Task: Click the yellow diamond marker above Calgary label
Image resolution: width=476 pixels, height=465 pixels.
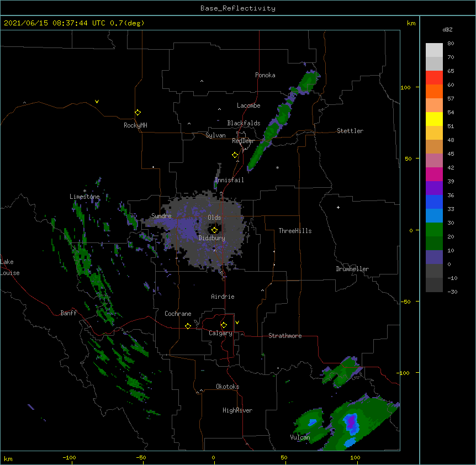Action: tap(224, 325)
